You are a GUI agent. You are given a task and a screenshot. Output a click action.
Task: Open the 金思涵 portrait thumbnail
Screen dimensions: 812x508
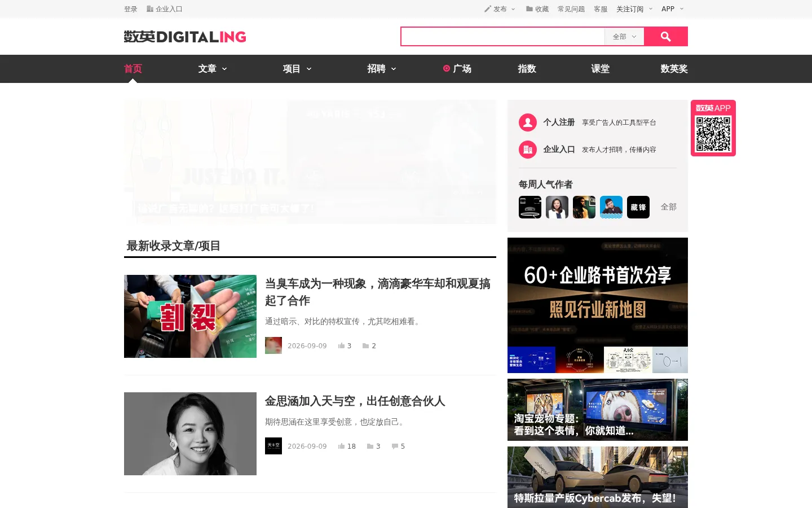point(190,433)
